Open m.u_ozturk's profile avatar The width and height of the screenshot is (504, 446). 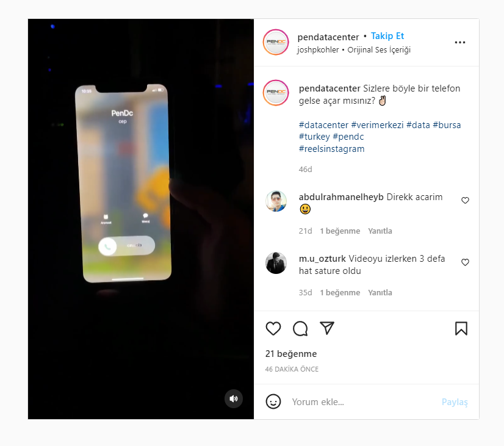[x=276, y=263]
